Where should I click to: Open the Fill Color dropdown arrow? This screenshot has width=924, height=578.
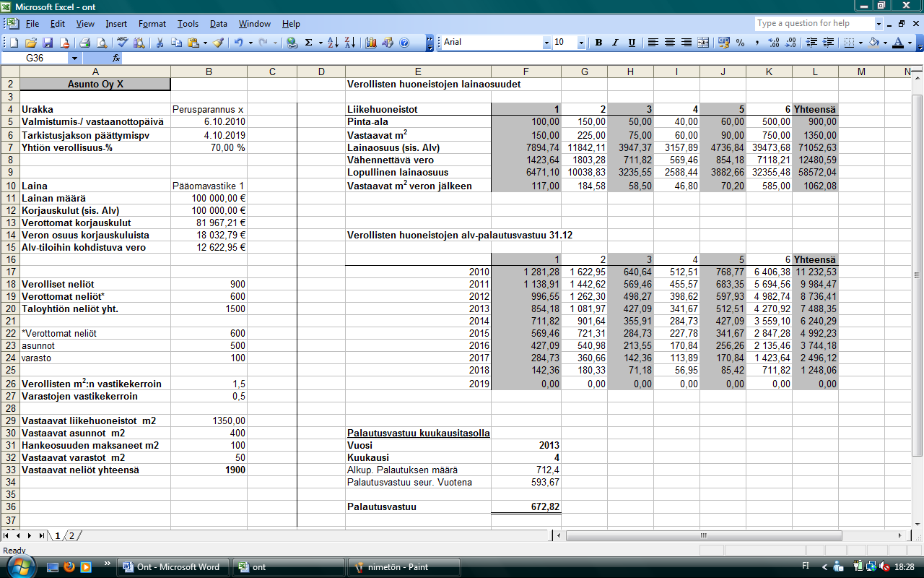884,43
